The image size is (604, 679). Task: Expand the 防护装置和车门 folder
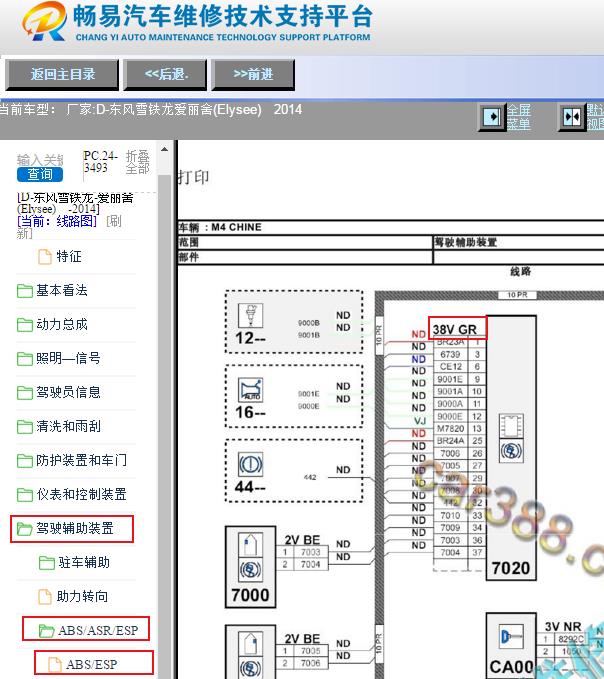coord(81,460)
